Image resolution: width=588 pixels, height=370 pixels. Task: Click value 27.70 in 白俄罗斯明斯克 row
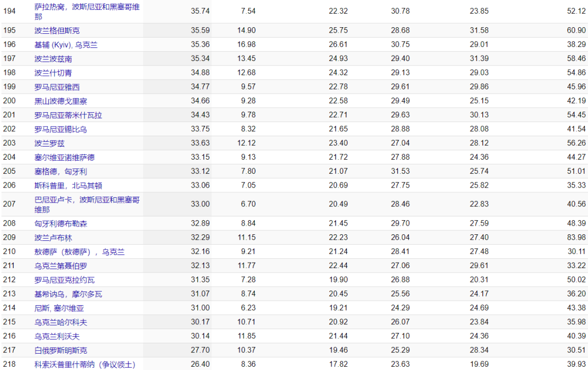(x=200, y=350)
